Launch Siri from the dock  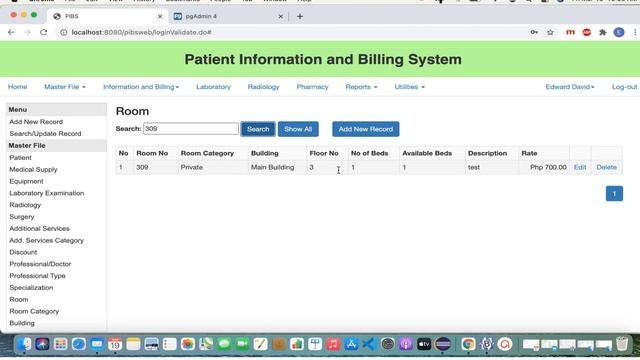42,344
